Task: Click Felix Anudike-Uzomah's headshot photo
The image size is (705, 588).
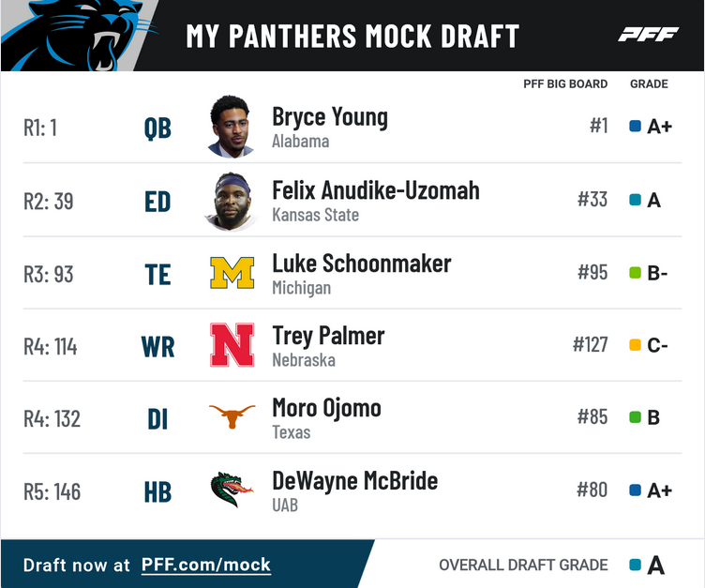Action: tap(231, 200)
